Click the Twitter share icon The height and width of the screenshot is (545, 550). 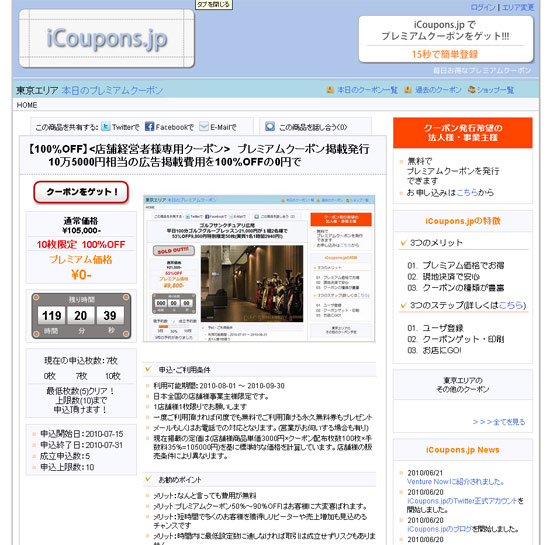106,127
